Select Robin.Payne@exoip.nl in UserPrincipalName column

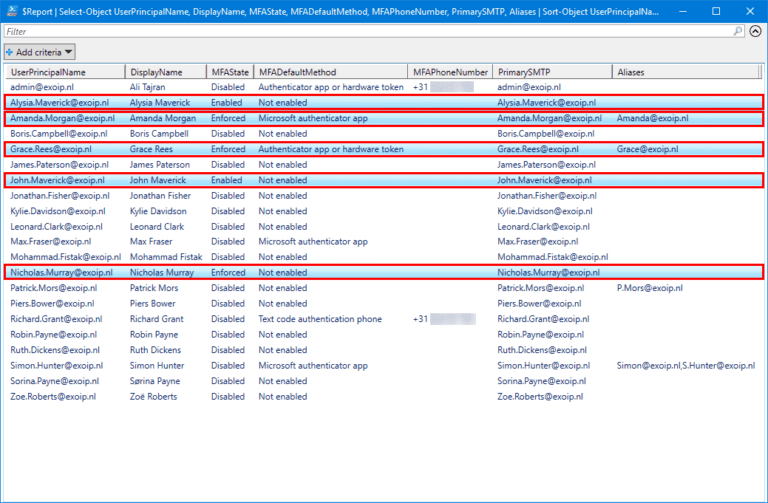pyautogui.click(x=53, y=335)
